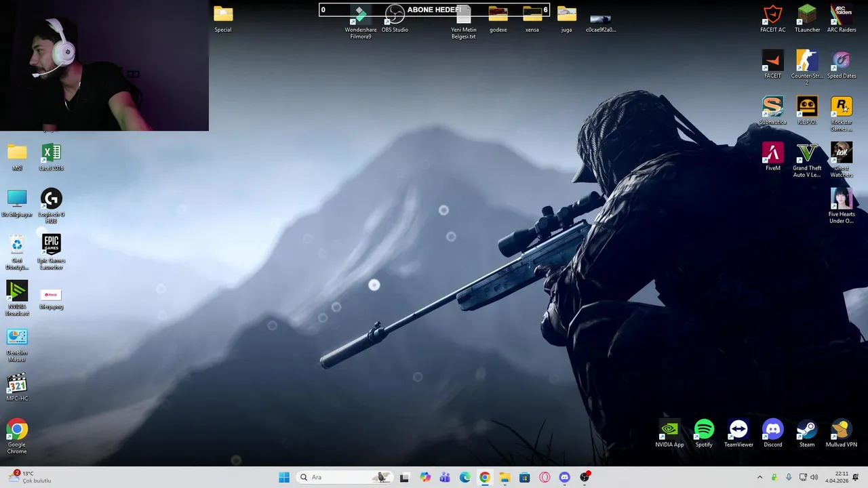Switch to Discord on the taskbar
This screenshot has height=488, width=868.
point(565,477)
